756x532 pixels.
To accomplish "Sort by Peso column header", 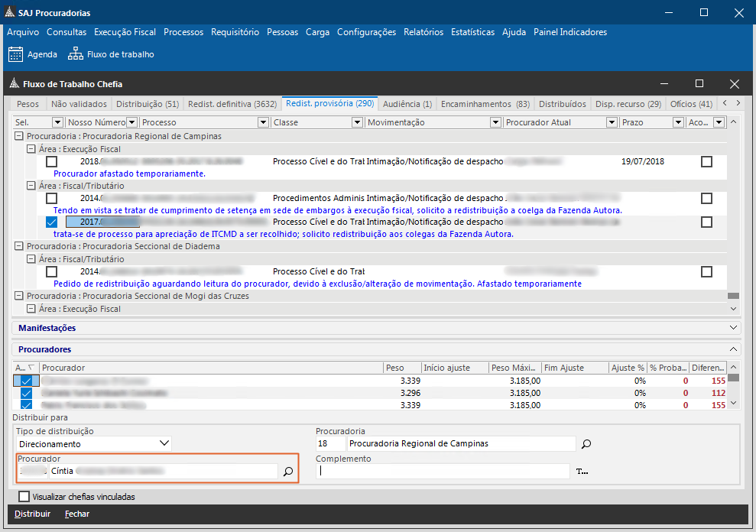I will (x=402, y=368).
